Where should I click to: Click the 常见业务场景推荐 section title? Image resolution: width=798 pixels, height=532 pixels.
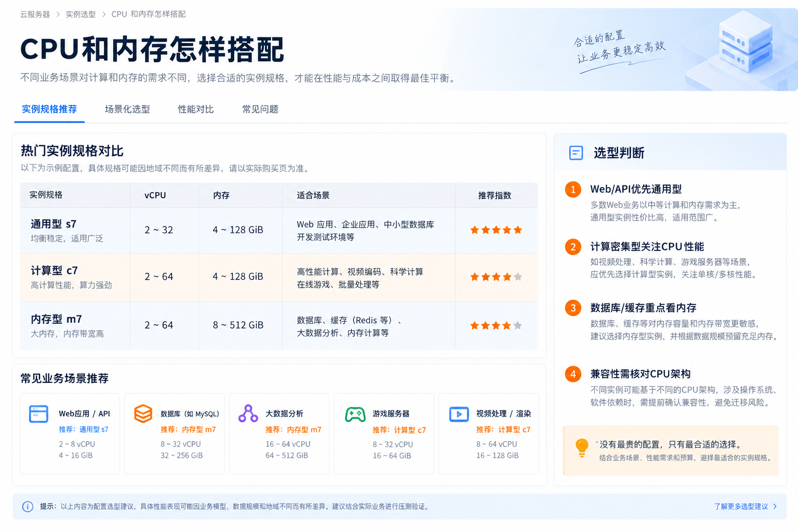(x=64, y=379)
